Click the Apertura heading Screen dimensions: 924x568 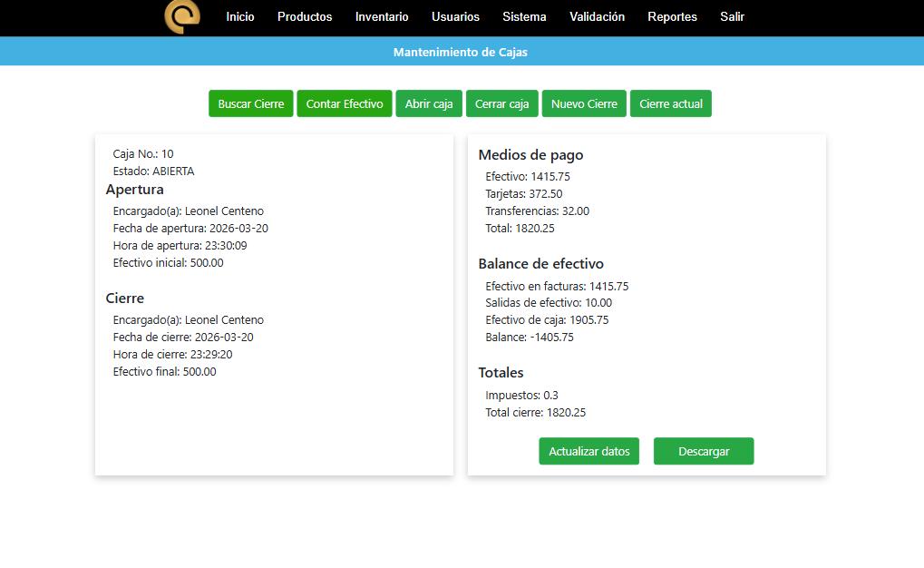click(135, 190)
